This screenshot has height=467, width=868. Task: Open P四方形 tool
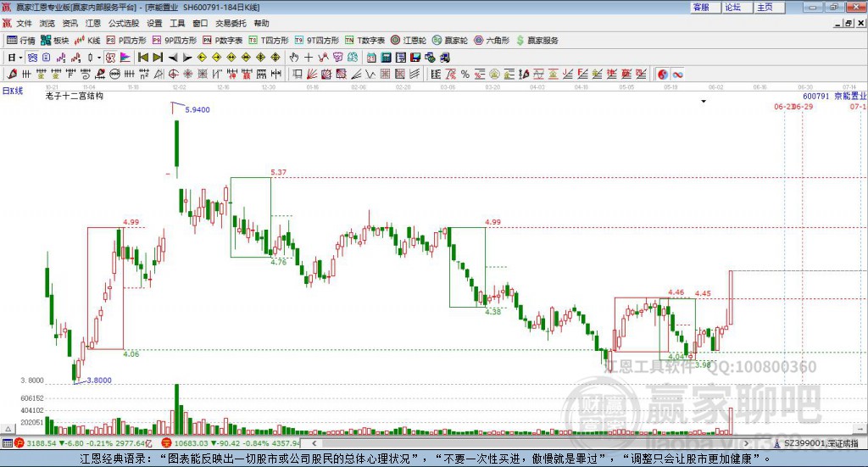tap(126, 41)
